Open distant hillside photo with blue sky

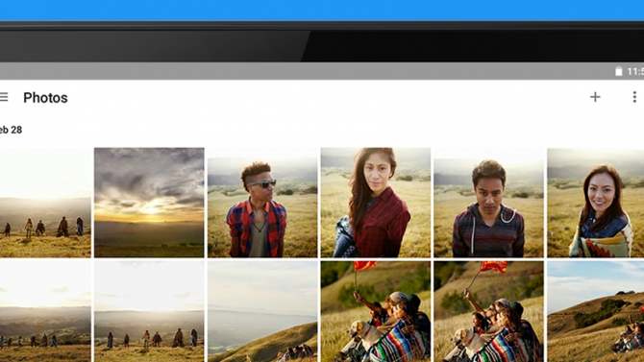click(x=596, y=311)
